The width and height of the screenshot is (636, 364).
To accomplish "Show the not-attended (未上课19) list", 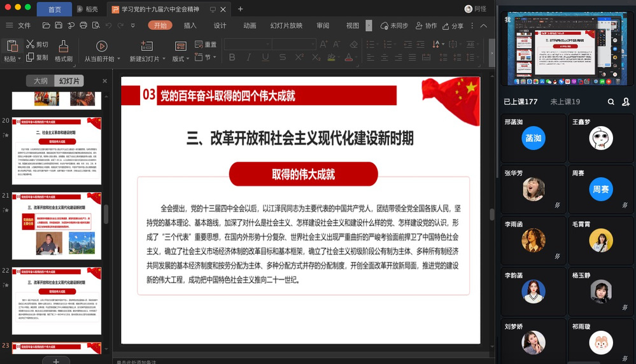I will [x=565, y=102].
